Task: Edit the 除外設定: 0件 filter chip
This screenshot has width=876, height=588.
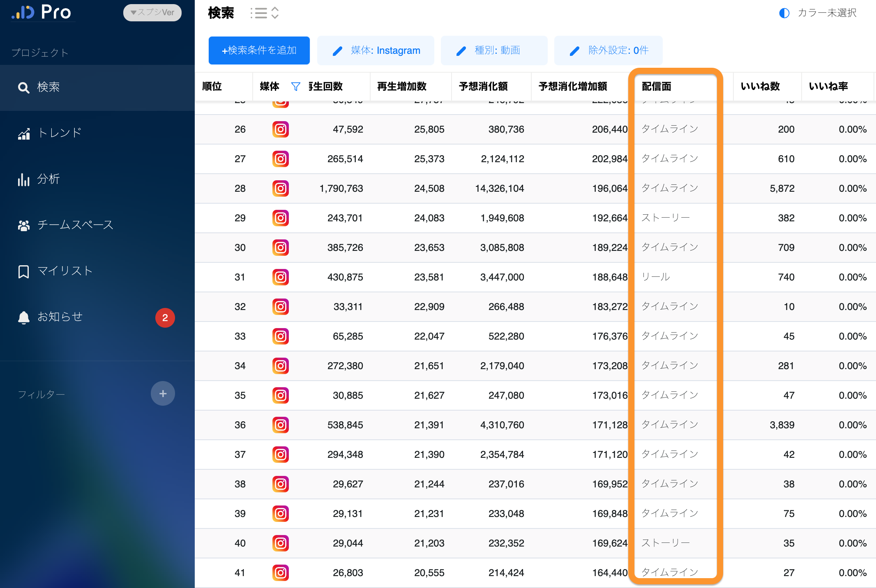Action: (608, 51)
